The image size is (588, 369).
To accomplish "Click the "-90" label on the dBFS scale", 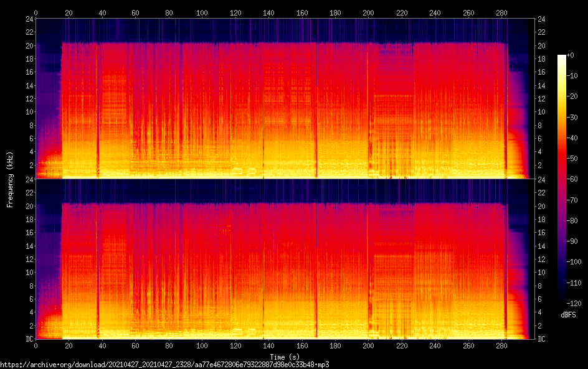I will pyautogui.click(x=572, y=241).
